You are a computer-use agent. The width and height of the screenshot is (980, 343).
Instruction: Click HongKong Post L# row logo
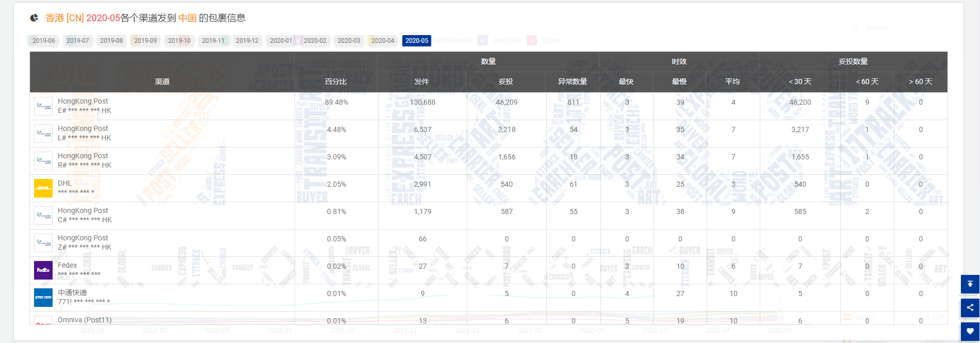click(x=43, y=134)
